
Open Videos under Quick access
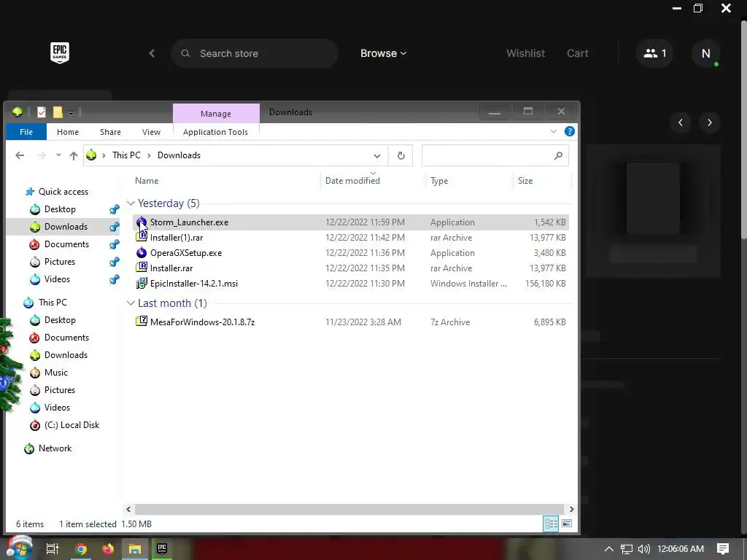click(57, 279)
